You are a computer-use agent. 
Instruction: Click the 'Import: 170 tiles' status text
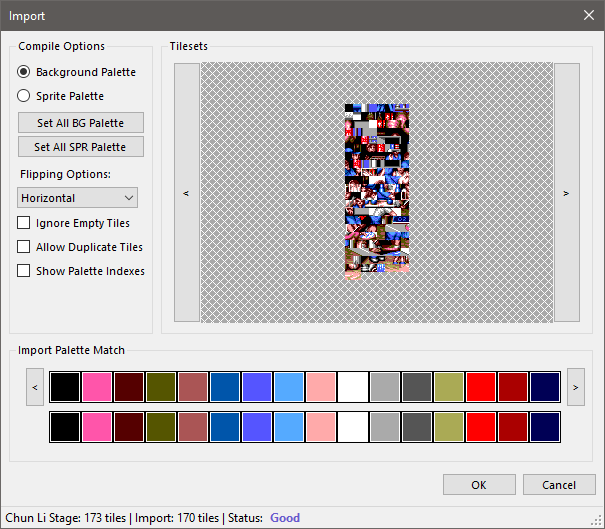coord(177,517)
